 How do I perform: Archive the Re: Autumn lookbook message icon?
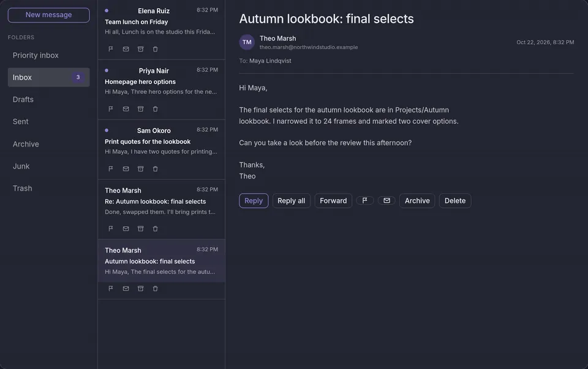click(x=141, y=229)
